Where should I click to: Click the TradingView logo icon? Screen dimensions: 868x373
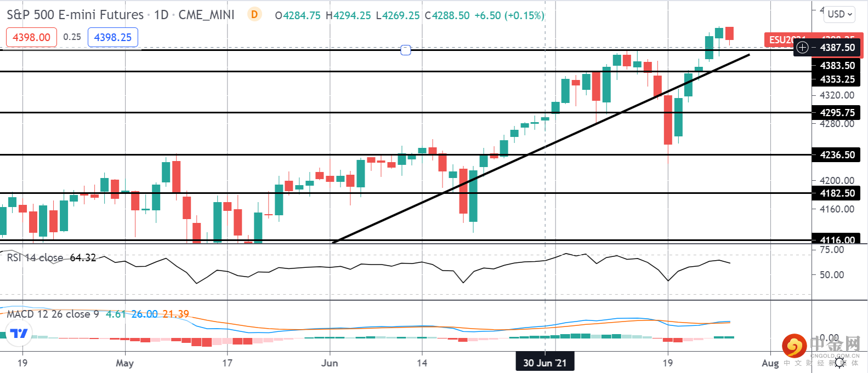(19, 334)
